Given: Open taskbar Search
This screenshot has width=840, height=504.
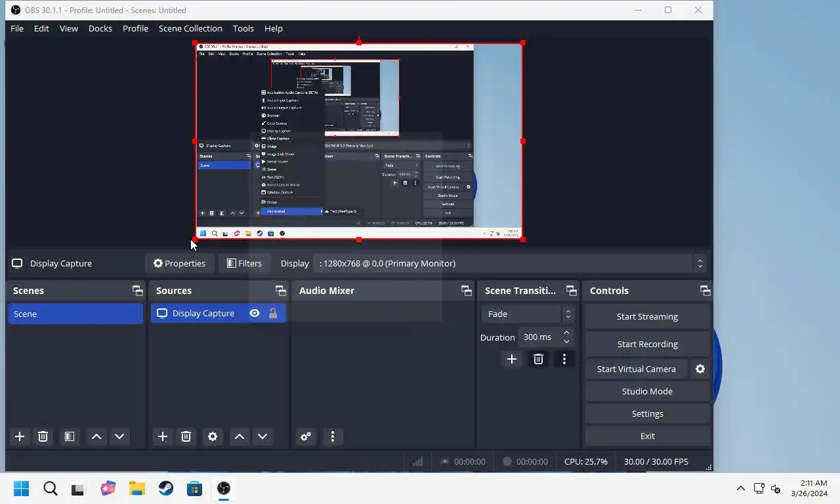Looking at the screenshot, I should tap(51, 488).
